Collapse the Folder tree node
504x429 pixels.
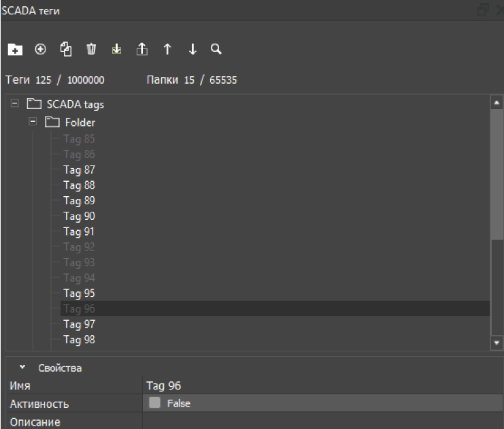tap(33, 122)
